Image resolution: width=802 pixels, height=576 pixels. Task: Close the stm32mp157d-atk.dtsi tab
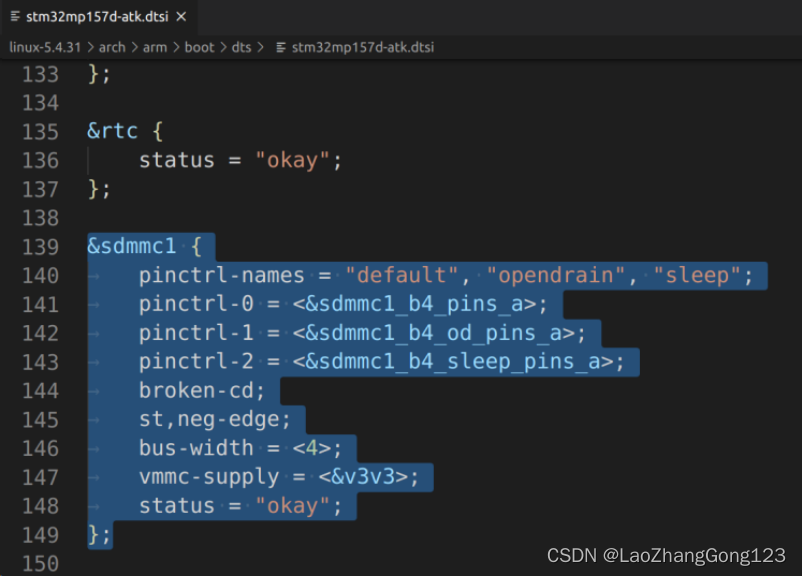coord(180,16)
